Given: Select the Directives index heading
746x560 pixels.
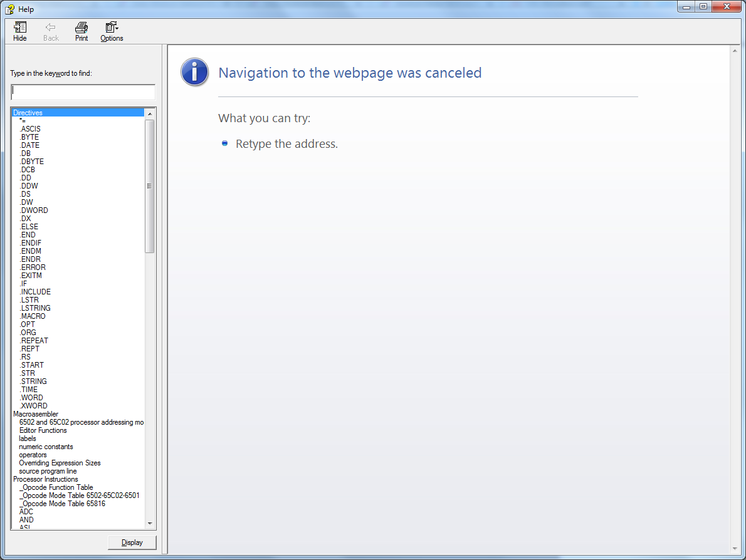Looking at the screenshot, I should [28, 113].
